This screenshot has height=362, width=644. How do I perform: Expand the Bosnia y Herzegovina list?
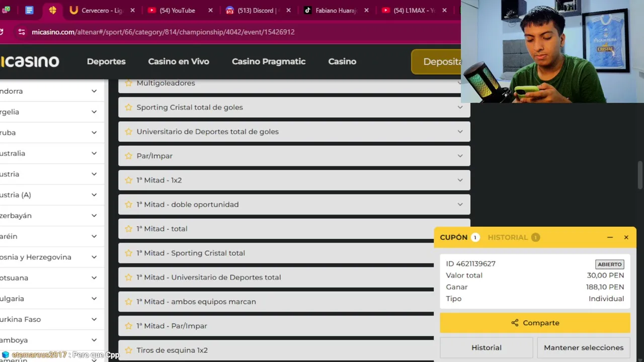94,257
